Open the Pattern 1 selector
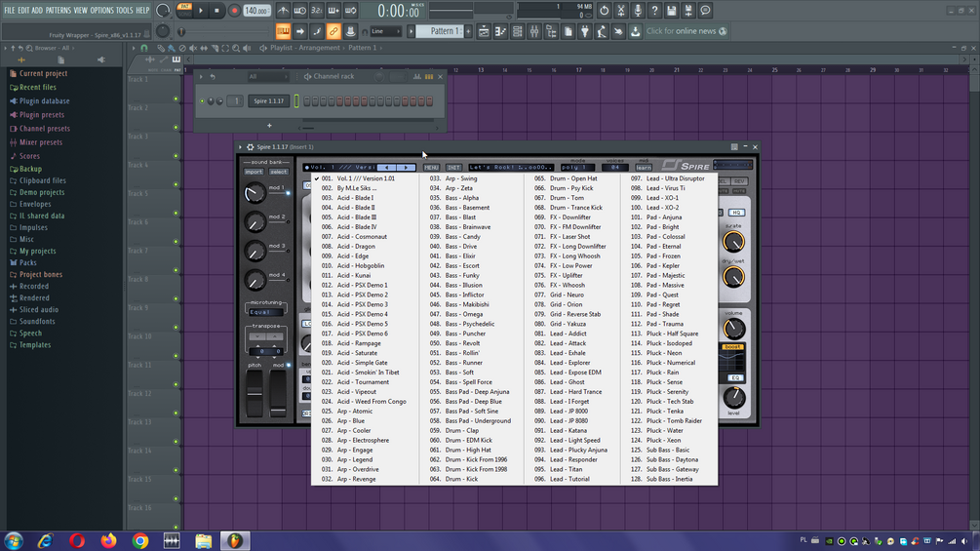 (440, 31)
